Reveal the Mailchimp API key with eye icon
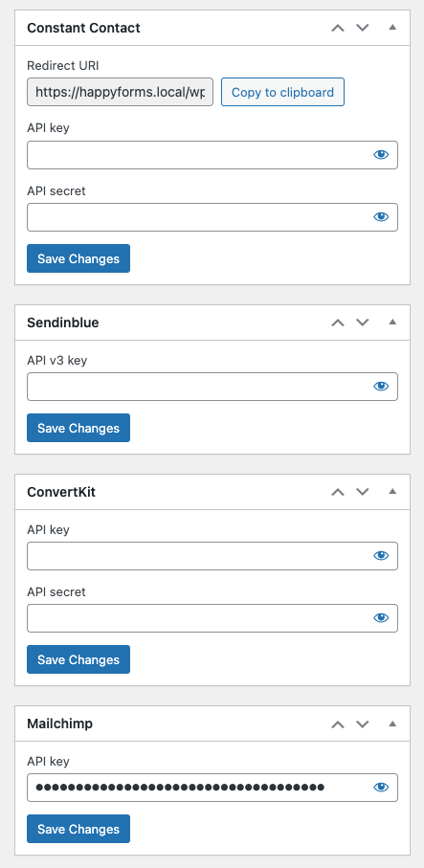 (381, 788)
